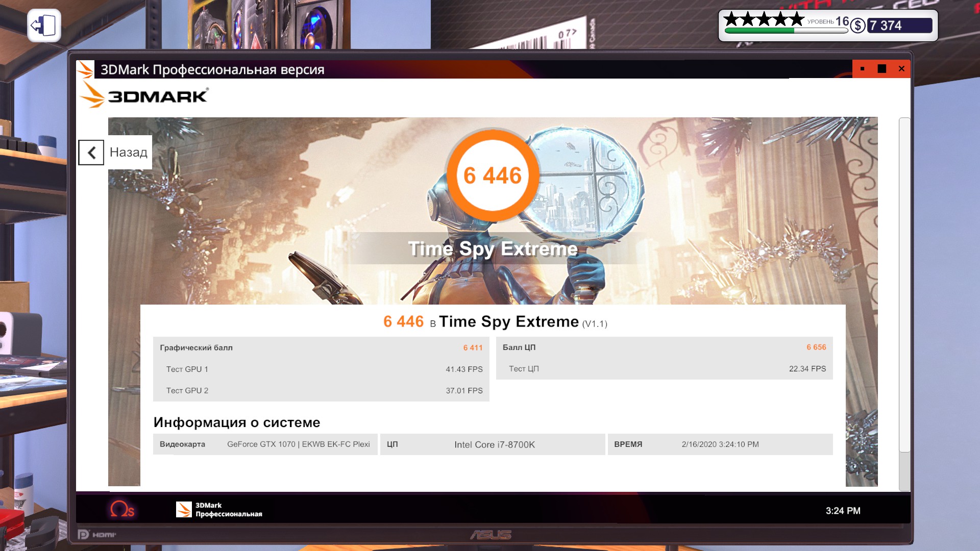Click the Time Spy Extreme banner title

click(x=493, y=249)
